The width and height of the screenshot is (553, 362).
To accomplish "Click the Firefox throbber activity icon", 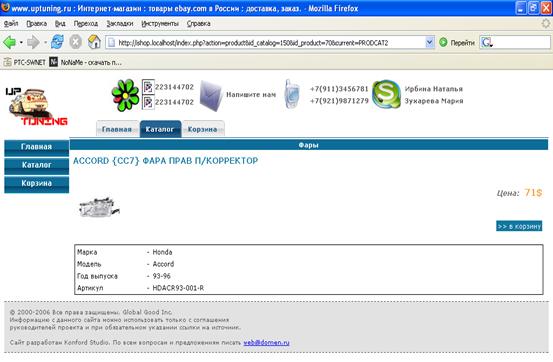I will coord(546,24).
